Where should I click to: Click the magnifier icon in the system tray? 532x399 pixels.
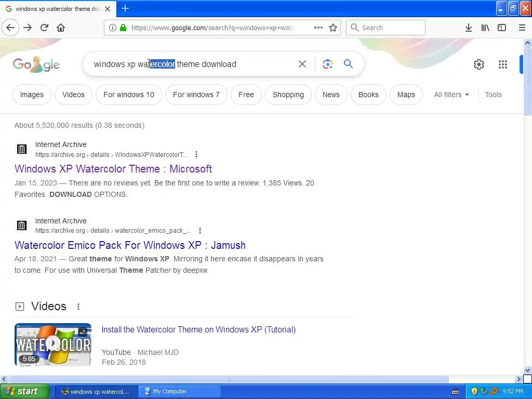click(494, 391)
